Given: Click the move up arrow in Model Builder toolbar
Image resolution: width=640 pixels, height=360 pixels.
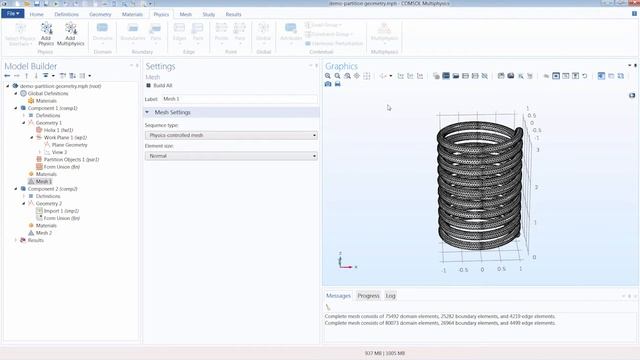Looking at the screenshot, I should point(27,76).
